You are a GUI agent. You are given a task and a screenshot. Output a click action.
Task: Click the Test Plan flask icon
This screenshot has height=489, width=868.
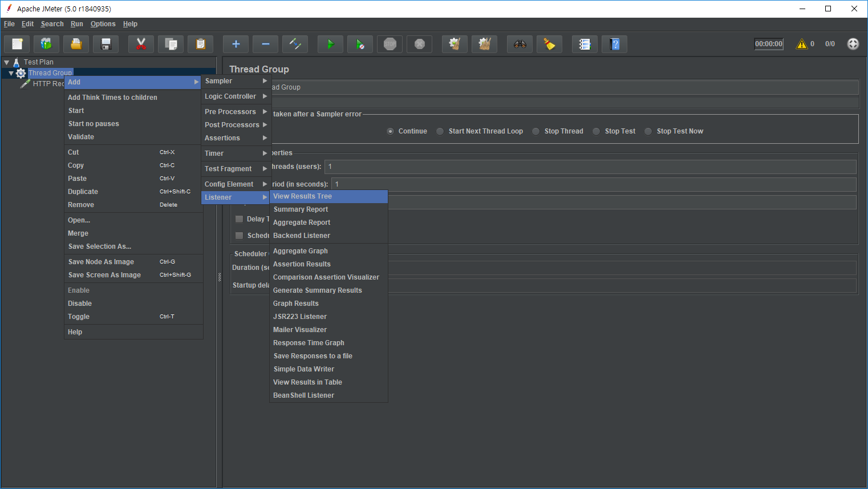pyautogui.click(x=17, y=62)
